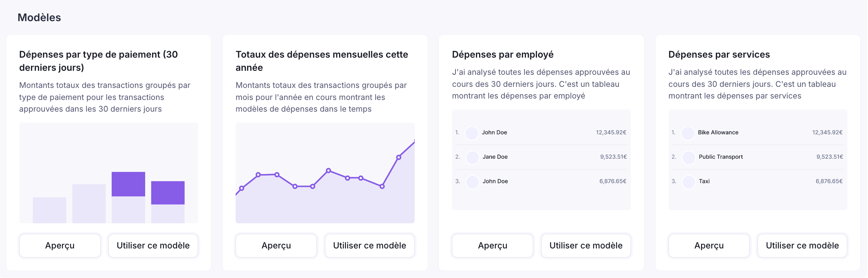Viewport: 868px width, 278px height.
Task: Select the Public Transport 9,523.51€ row
Action: click(x=757, y=157)
